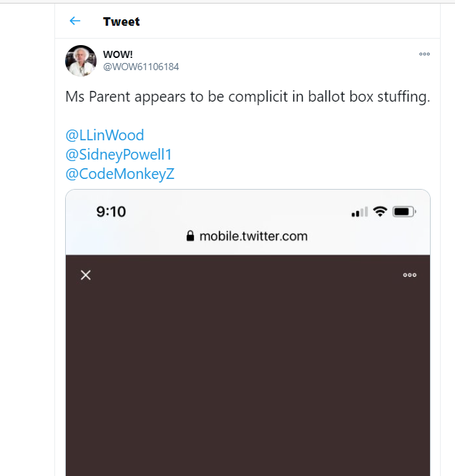455x476 pixels.
Task: Open the tweet's more options menu
Action: pos(424,54)
